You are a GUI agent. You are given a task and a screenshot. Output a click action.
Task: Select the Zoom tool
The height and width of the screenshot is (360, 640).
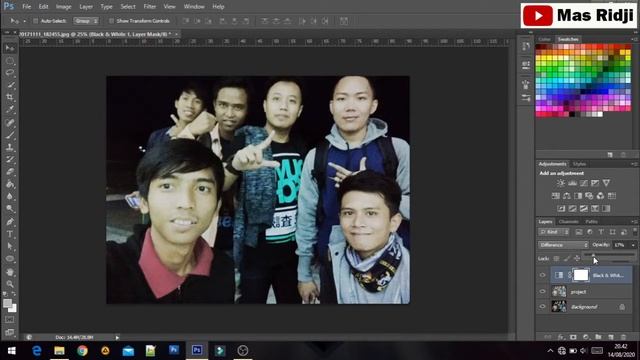click(10, 284)
